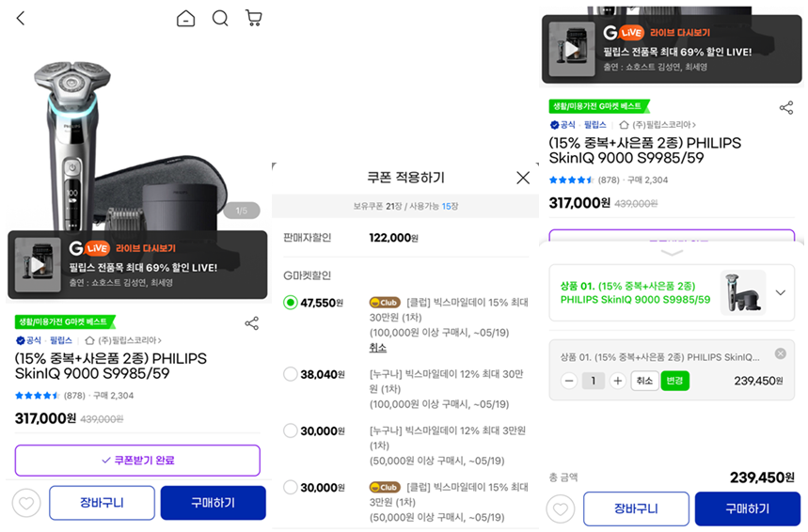This screenshot has width=808, height=532.
Task: Click 취소 button beside quantity
Action: tap(644, 381)
